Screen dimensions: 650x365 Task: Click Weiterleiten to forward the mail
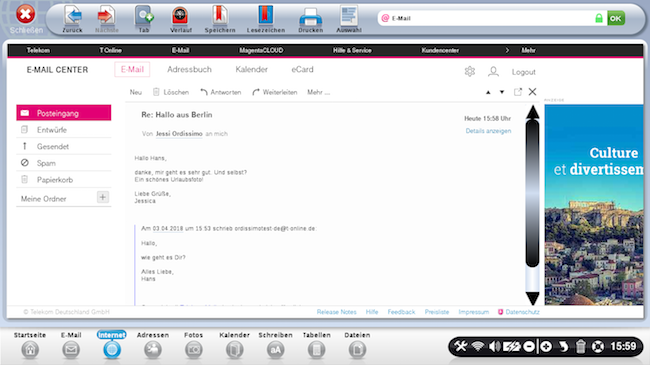[275, 92]
